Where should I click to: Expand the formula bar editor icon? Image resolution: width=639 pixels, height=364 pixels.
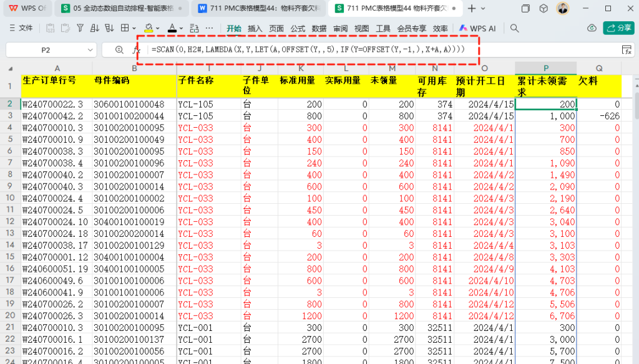point(627,50)
